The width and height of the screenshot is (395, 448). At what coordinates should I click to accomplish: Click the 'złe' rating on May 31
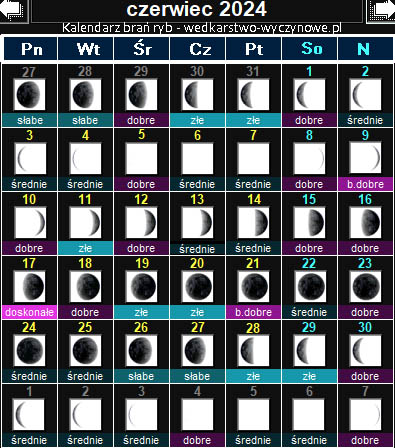[253, 120]
